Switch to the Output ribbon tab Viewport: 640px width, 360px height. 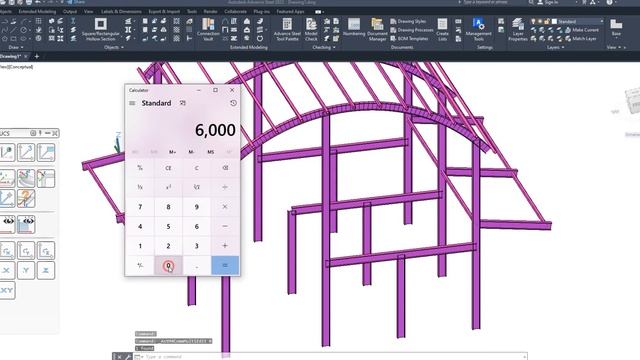tap(70, 11)
